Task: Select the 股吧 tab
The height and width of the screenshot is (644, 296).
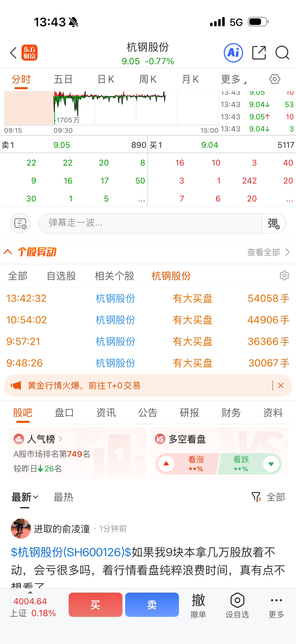Action: coord(22,412)
